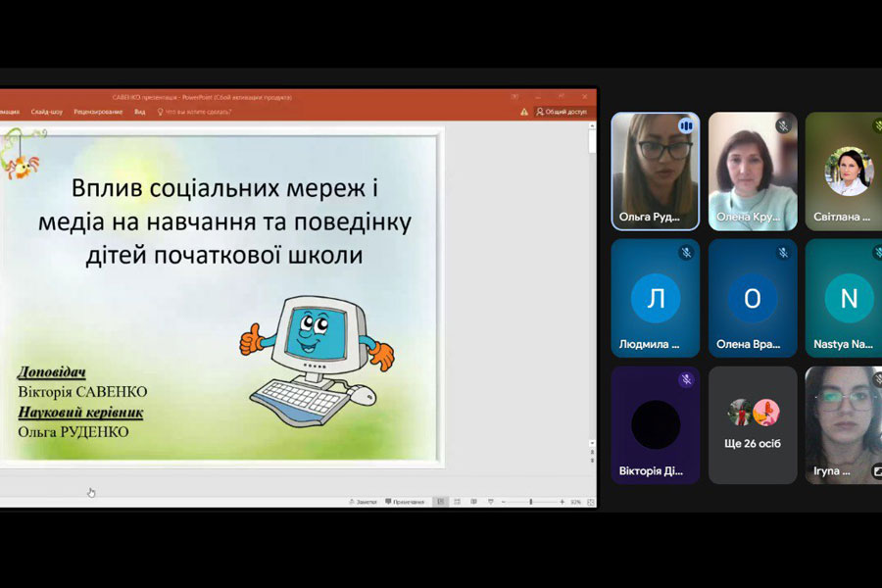Click the speaking indicator on Ольга's tile

686,126
